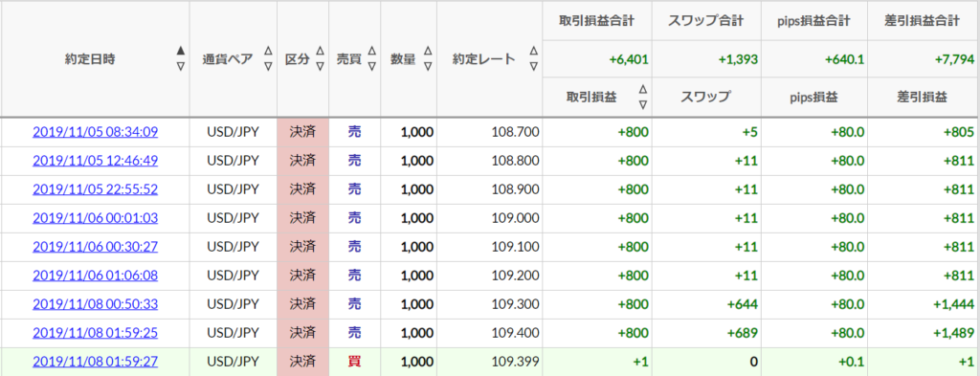Open trade 2019/11/08 00:50:33 link

coord(95,304)
